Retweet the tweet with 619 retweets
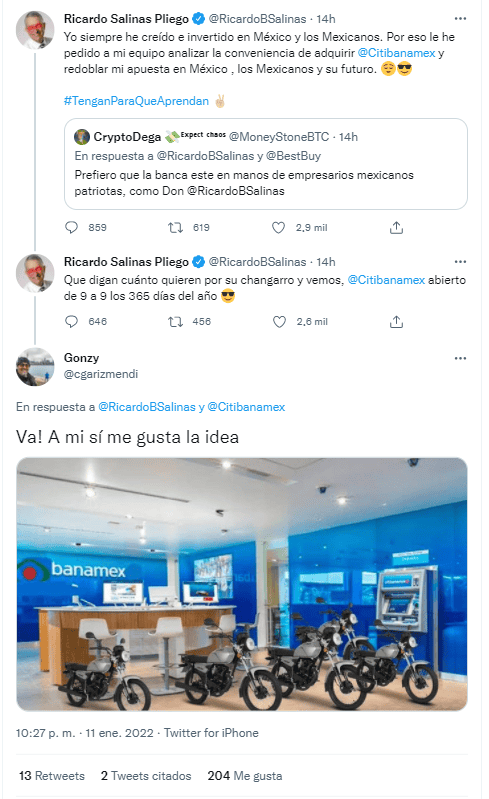 coord(176,227)
